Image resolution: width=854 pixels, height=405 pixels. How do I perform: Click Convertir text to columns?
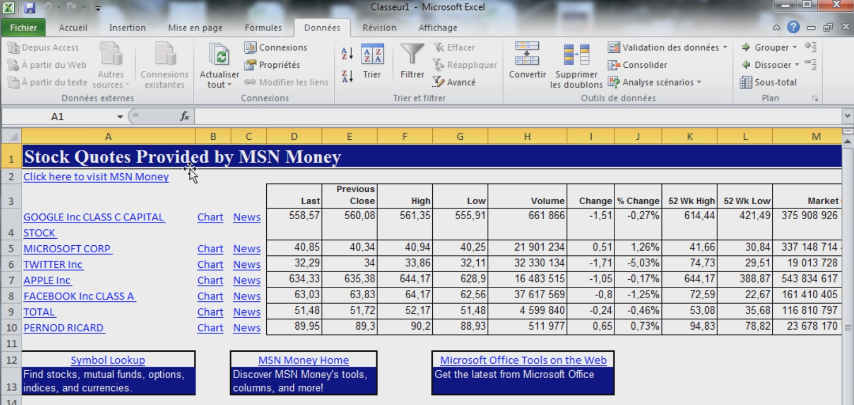click(x=527, y=60)
